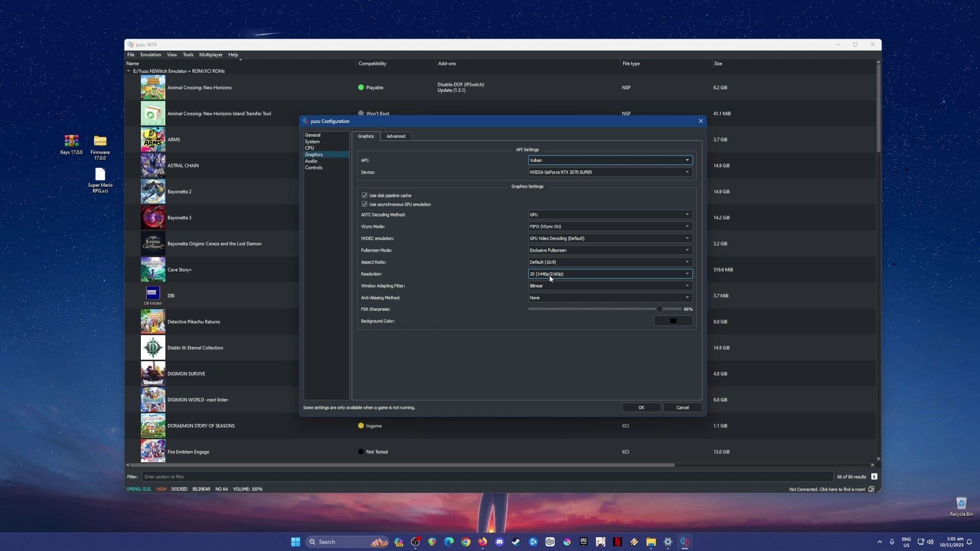
Task: Open Anti-Aliasing Method dropdown
Action: (610, 297)
